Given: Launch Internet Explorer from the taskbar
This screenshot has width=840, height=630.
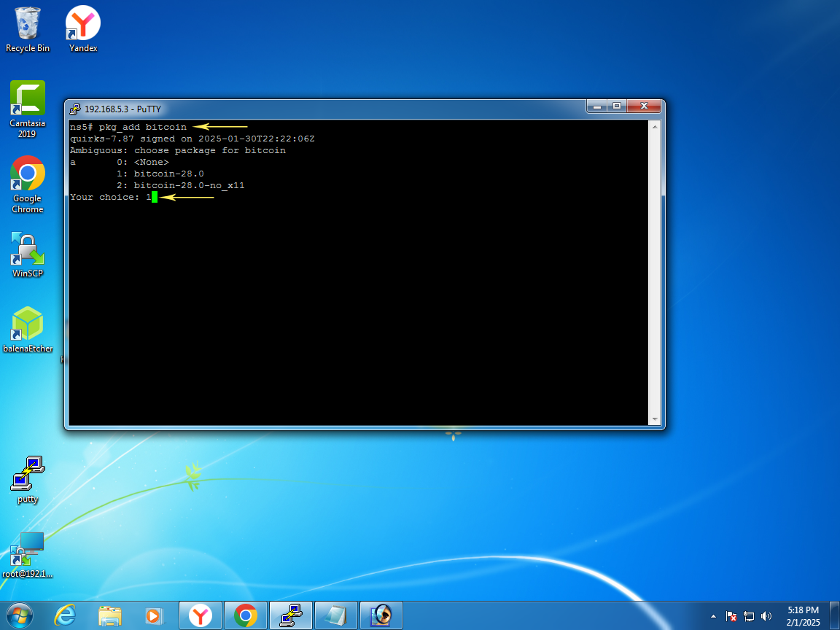Looking at the screenshot, I should (65, 615).
